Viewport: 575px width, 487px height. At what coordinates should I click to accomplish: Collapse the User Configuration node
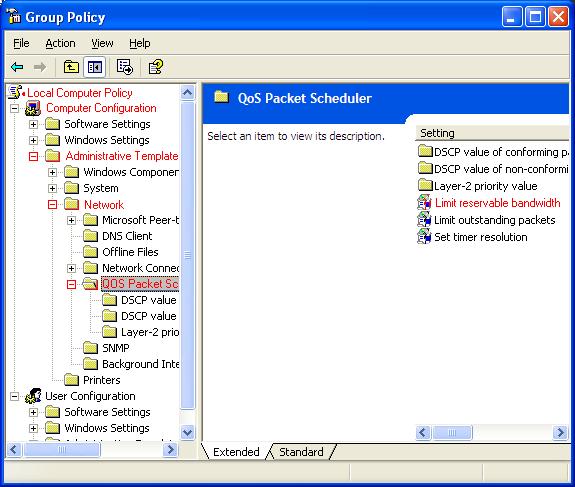(x=14, y=396)
